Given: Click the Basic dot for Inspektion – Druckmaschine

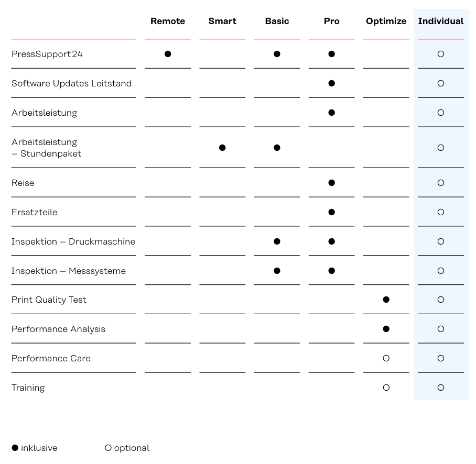Looking at the screenshot, I should click(x=277, y=241).
